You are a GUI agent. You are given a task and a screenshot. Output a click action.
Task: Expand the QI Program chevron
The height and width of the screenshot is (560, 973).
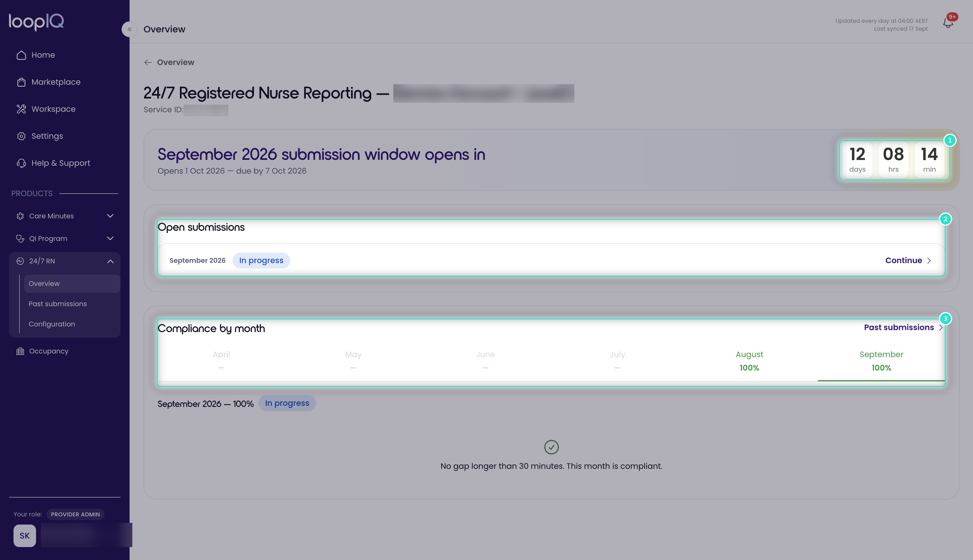pos(110,238)
